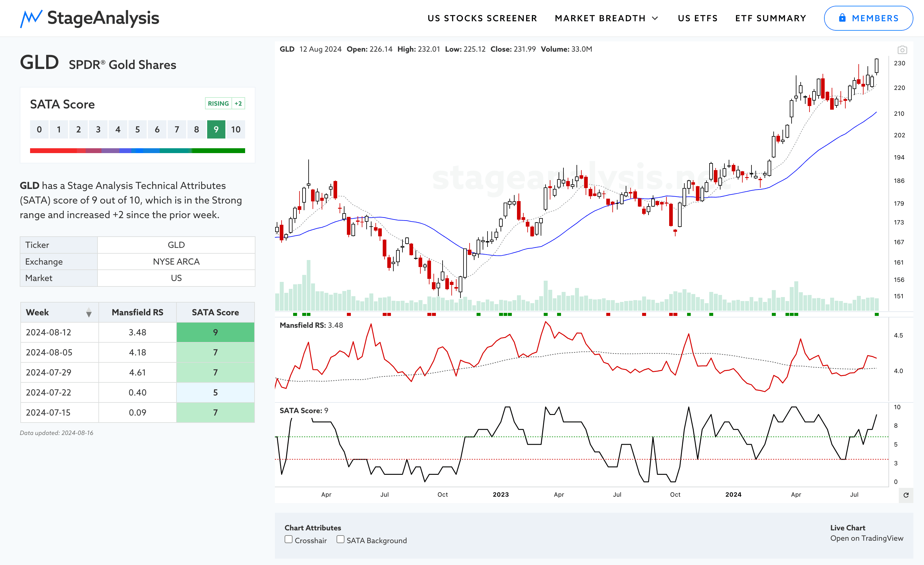Click the 2024 label on time axis

[733, 495]
